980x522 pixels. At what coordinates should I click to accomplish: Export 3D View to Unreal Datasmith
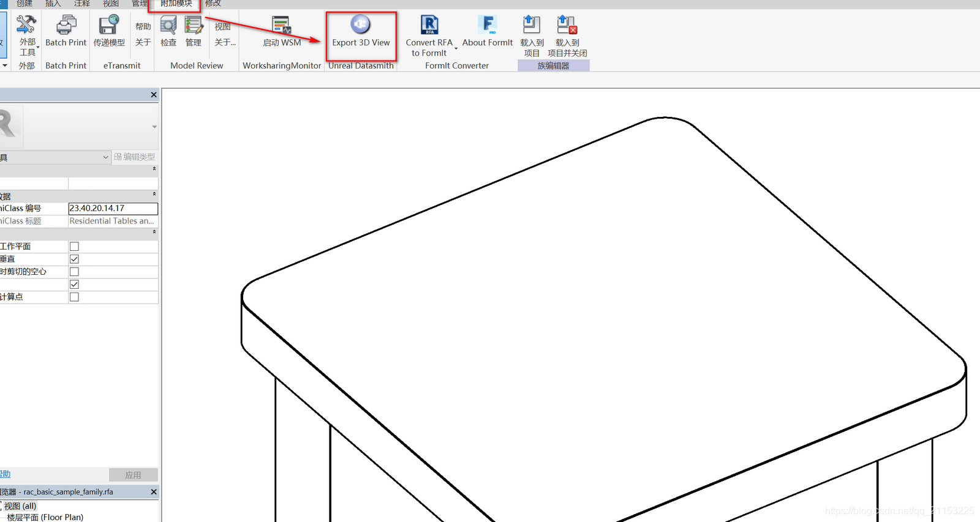pos(361,32)
